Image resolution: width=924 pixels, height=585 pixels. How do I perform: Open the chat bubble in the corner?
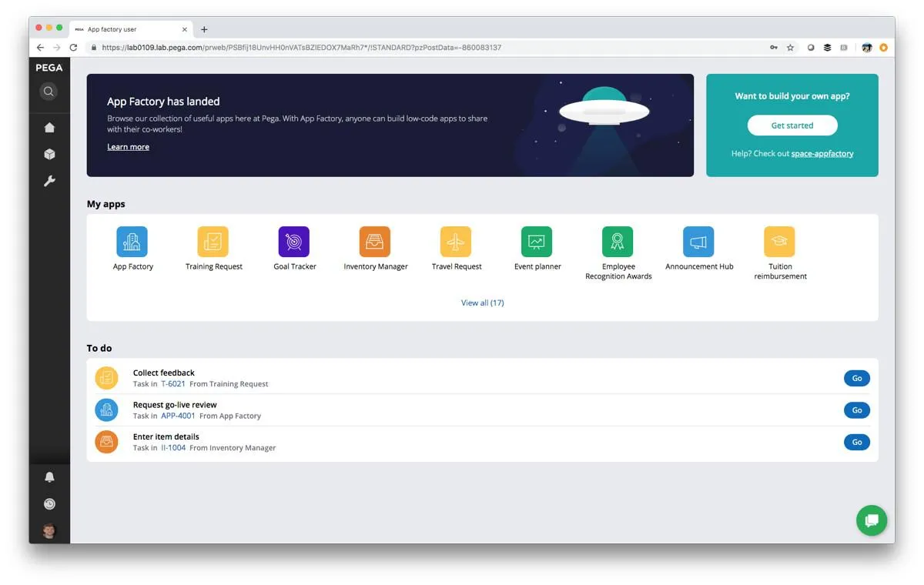[x=871, y=520]
